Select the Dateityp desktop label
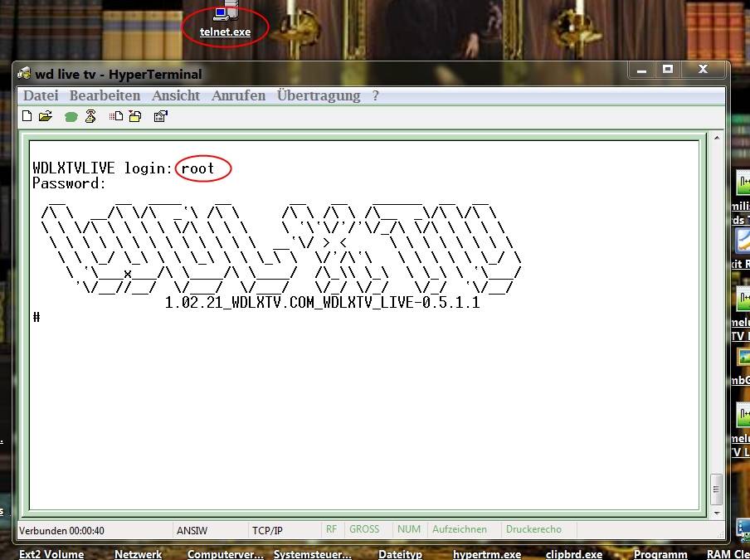The image size is (750, 560). point(401,554)
